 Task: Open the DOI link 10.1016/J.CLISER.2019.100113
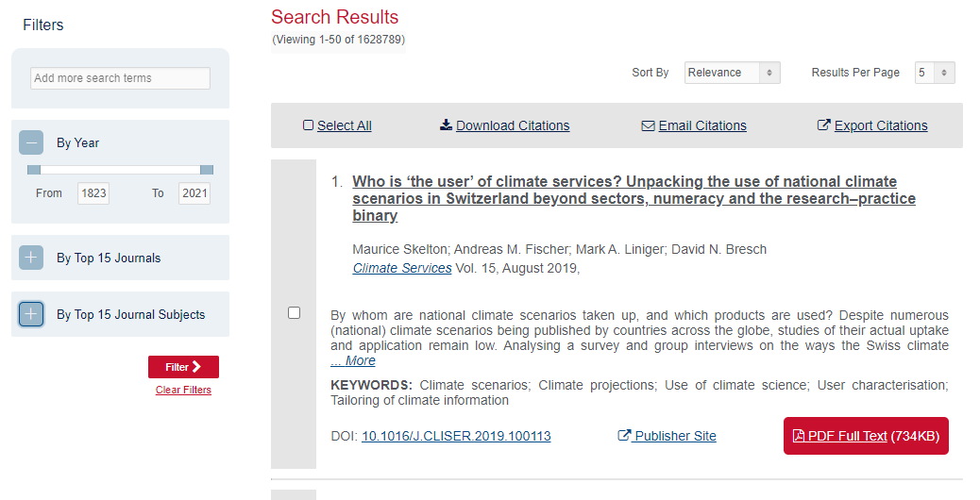tap(456, 436)
